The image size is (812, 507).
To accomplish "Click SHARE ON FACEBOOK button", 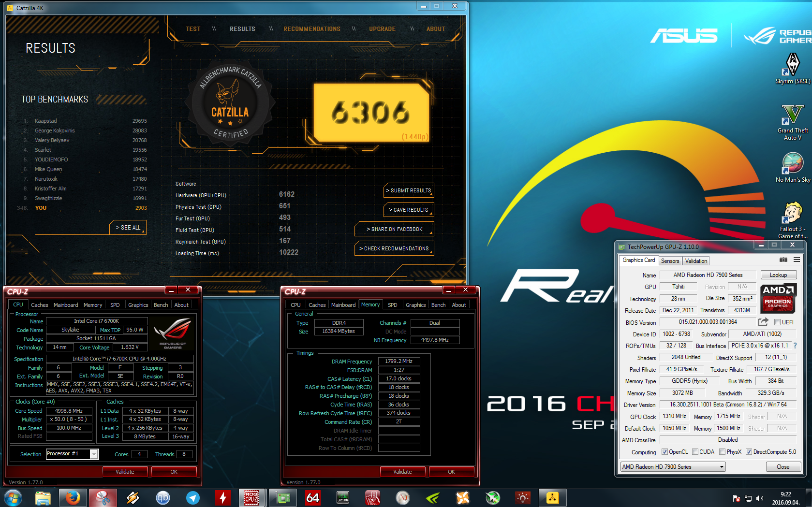I will point(394,229).
